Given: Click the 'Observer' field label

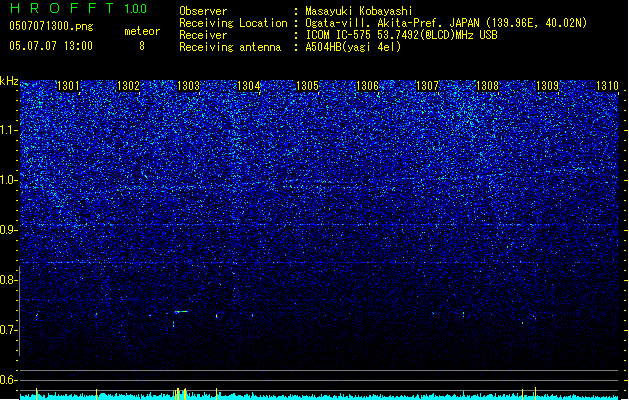Looking at the screenshot, I should coord(203,11).
